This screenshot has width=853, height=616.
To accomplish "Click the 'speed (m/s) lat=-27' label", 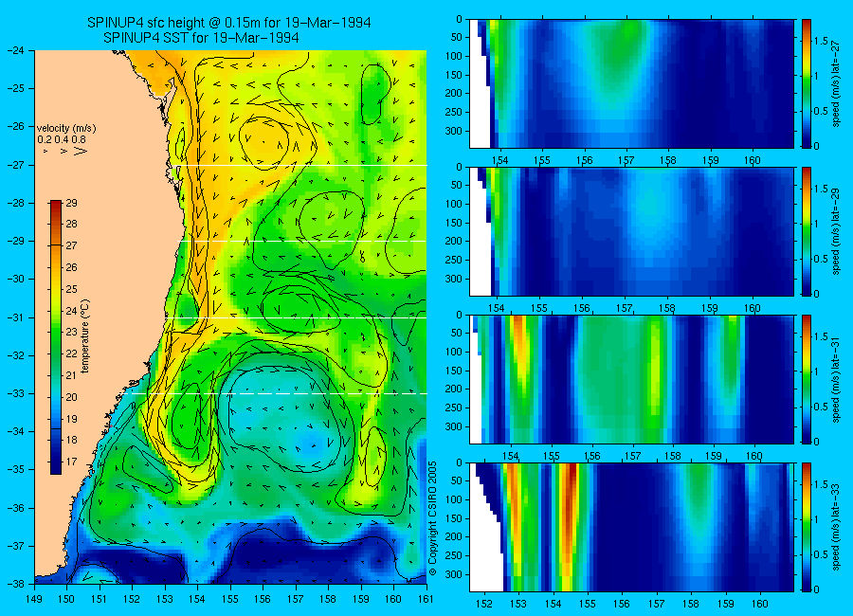I will (x=837, y=83).
